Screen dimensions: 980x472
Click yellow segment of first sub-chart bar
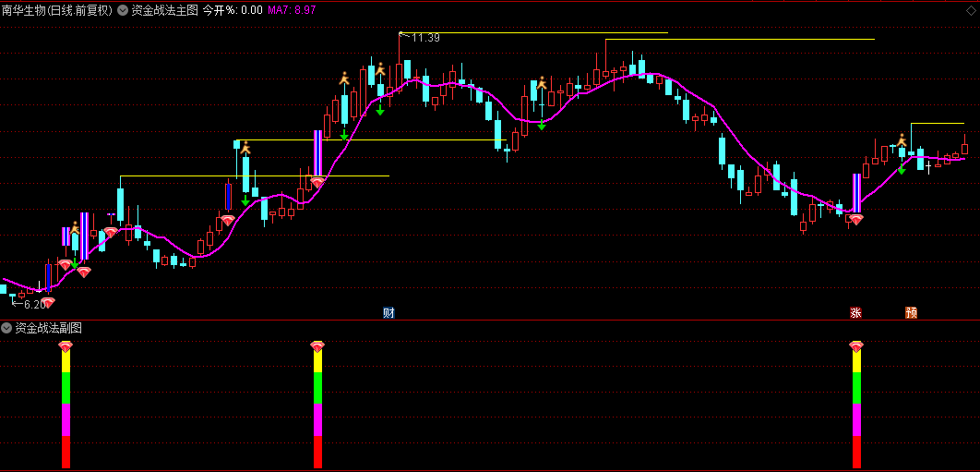[x=66, y=362]
